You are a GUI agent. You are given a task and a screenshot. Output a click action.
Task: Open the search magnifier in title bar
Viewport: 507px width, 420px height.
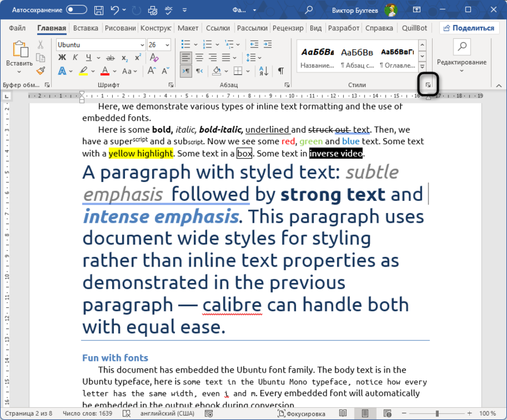[309, 10]
